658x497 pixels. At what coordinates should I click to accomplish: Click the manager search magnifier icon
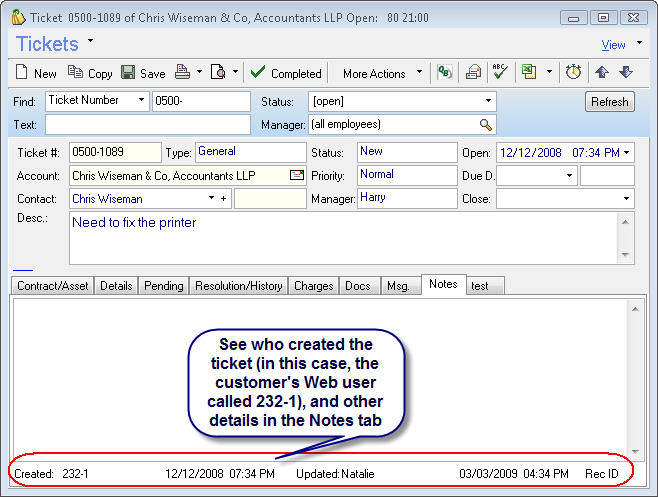click(x=486, y=125)
